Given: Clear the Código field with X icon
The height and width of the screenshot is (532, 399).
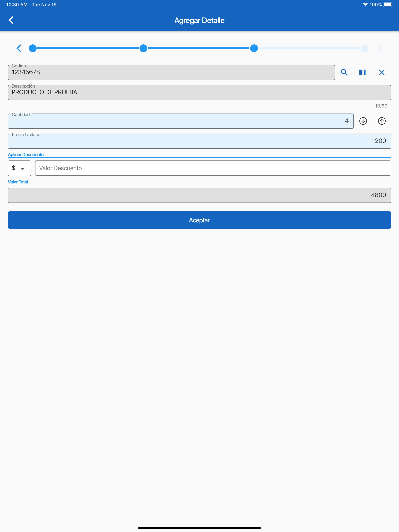Looking at the screenshot, I should point(382,72).
